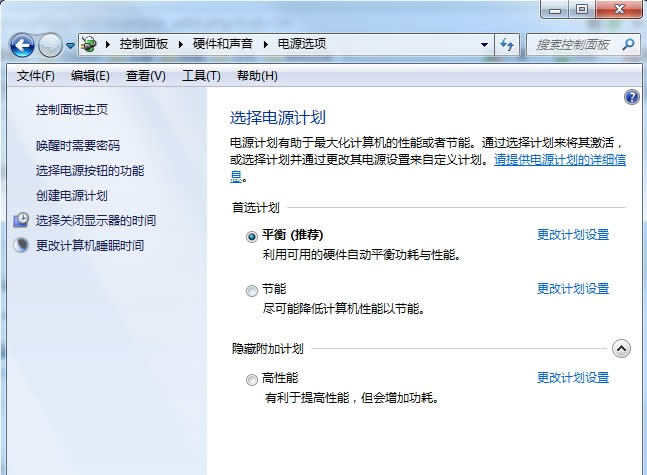647x475 pixels.
Task: Open the 文件(F) menu
Action: 36,76
